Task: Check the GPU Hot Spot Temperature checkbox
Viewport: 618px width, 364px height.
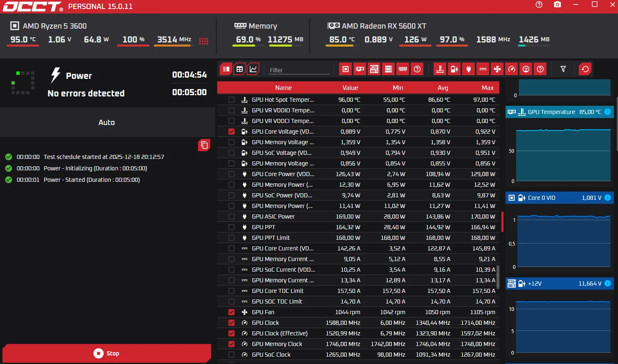Action: point(231,100)
